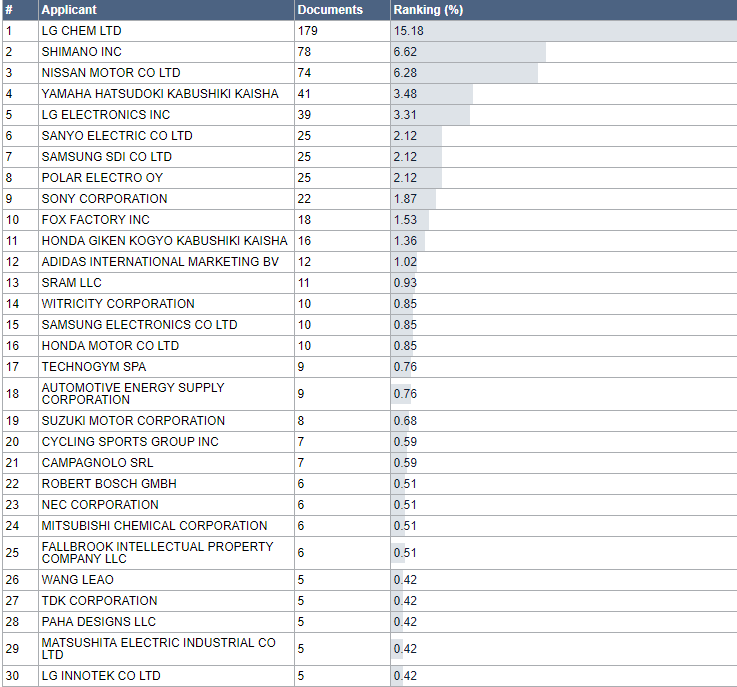Click TECHNOGYM SPA applicant name
Image resolution: width=737 pixels, height=687 pixels.
pos(94,367)
